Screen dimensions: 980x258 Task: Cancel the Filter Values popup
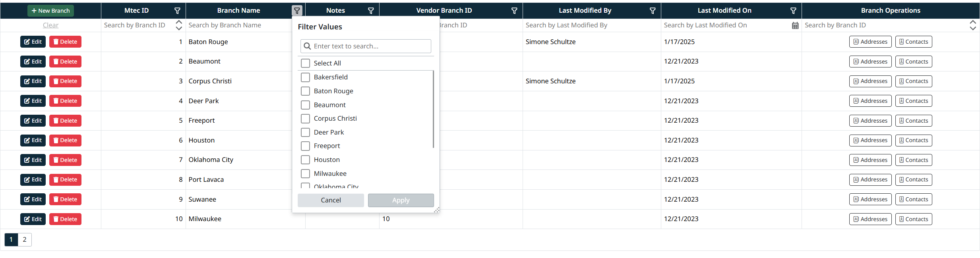331,200
